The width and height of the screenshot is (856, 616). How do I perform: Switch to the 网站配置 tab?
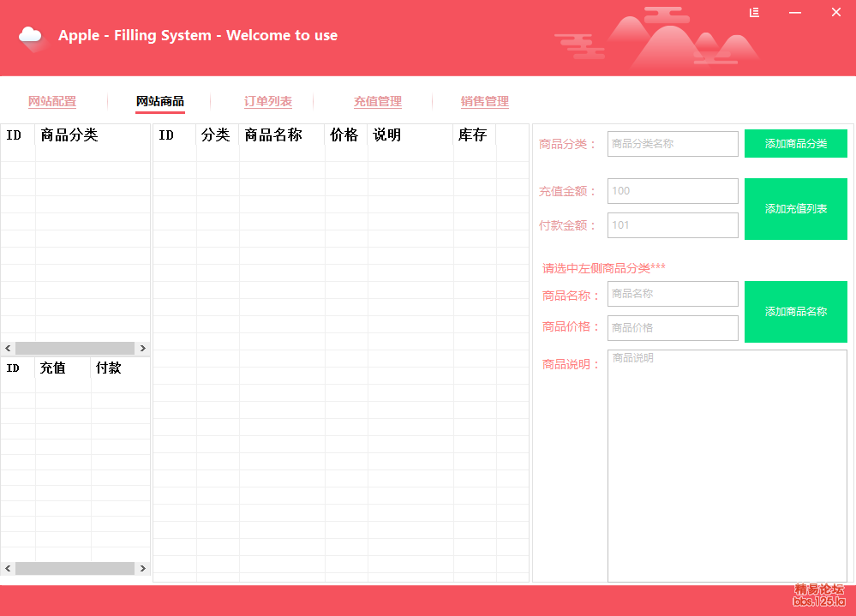pos(52,101)
